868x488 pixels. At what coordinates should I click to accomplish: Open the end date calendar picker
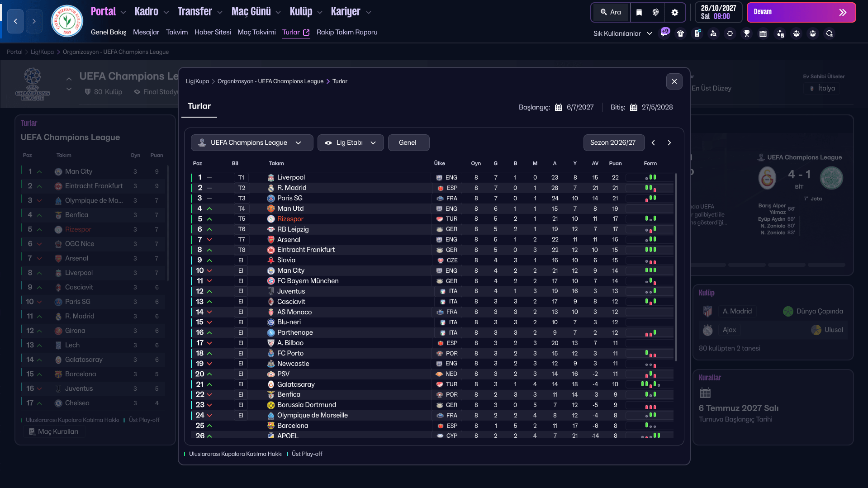[633, 108]
